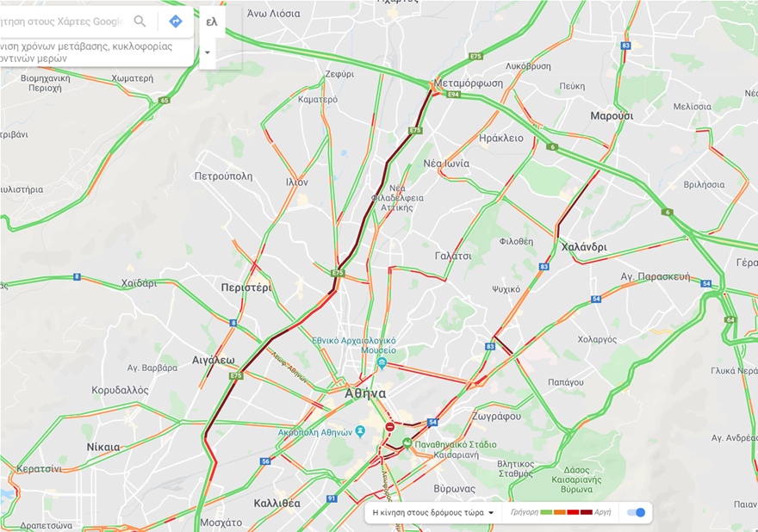Focus the Google Maps search field
The height and width of the screenshot is (532, 758).
click(63, 22)
